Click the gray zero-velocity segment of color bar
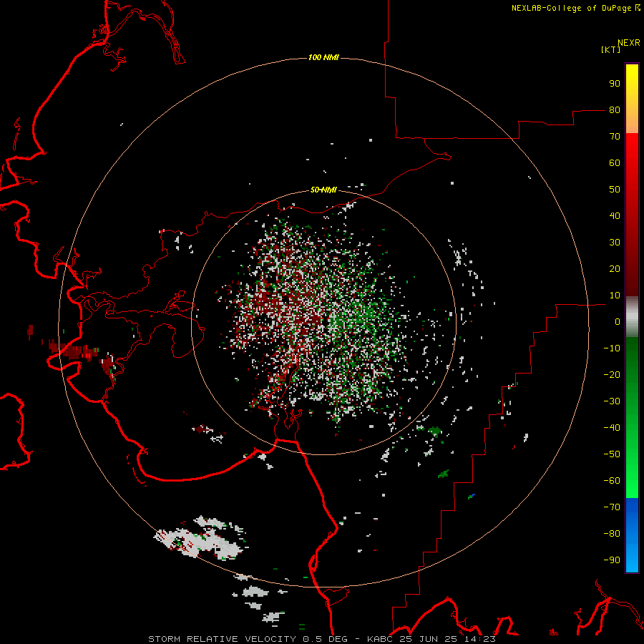644x644 pixels. [x=632, y=317]
